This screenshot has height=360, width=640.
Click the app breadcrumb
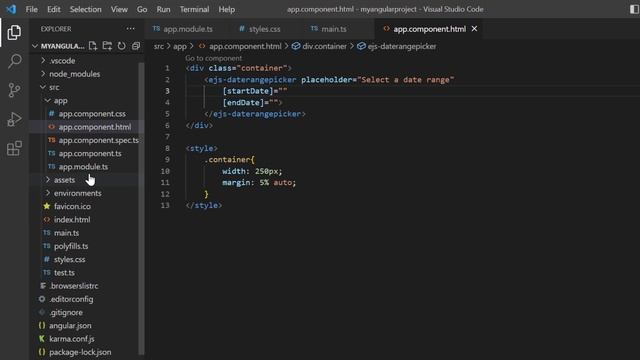point(180,46)
